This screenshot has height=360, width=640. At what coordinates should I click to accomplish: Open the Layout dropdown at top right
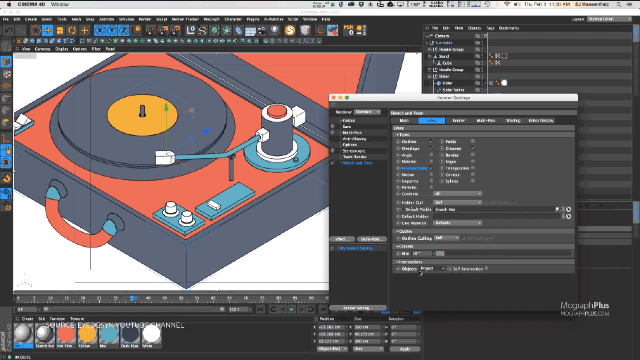(x=609, y=19)
